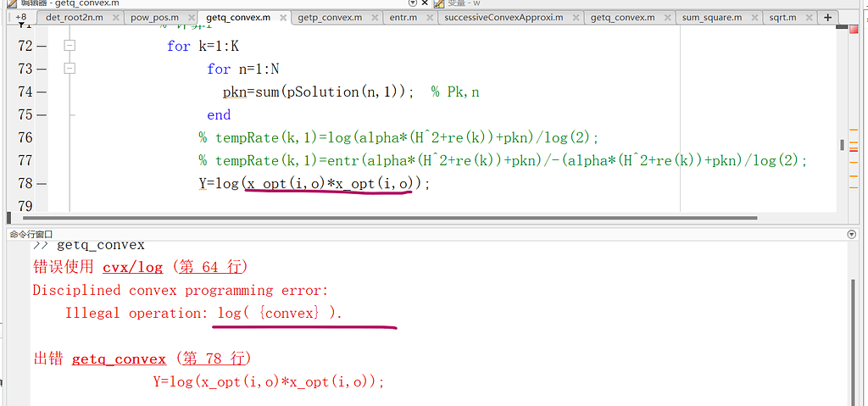
Task: Click the topmost orange warning marker
Action: click(854, 129)
